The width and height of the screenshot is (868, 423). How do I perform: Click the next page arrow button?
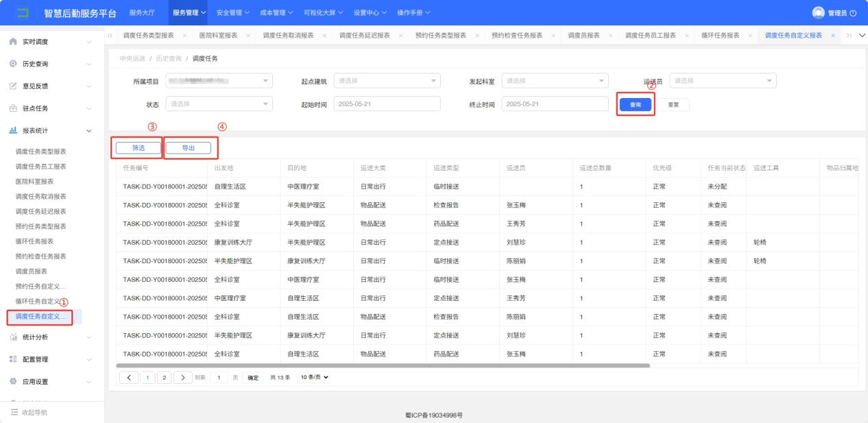tap(183, 376)
